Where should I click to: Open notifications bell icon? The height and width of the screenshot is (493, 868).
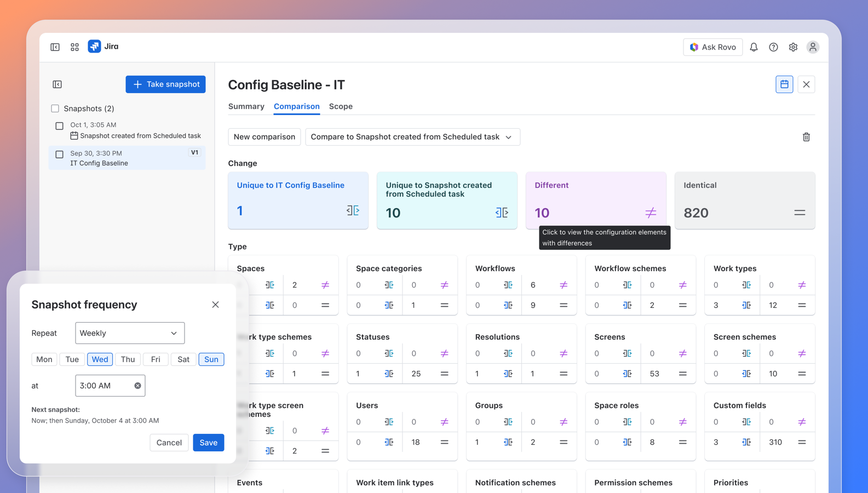click(754, 47)
